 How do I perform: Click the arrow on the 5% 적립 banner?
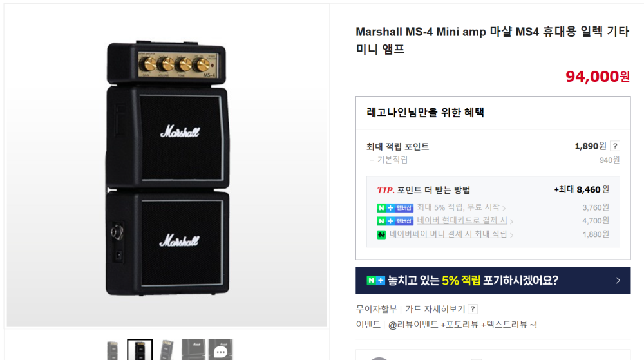click(618, 280)
